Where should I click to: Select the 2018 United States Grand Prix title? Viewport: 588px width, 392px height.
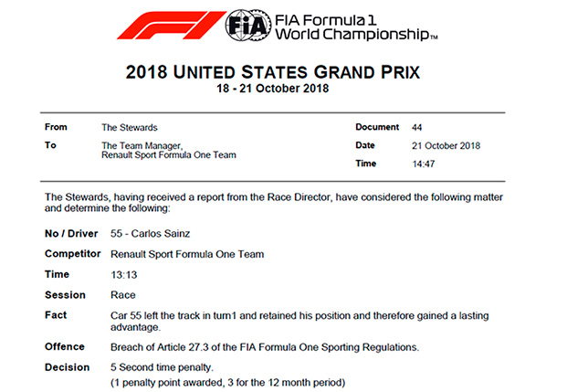pos(294,70)
